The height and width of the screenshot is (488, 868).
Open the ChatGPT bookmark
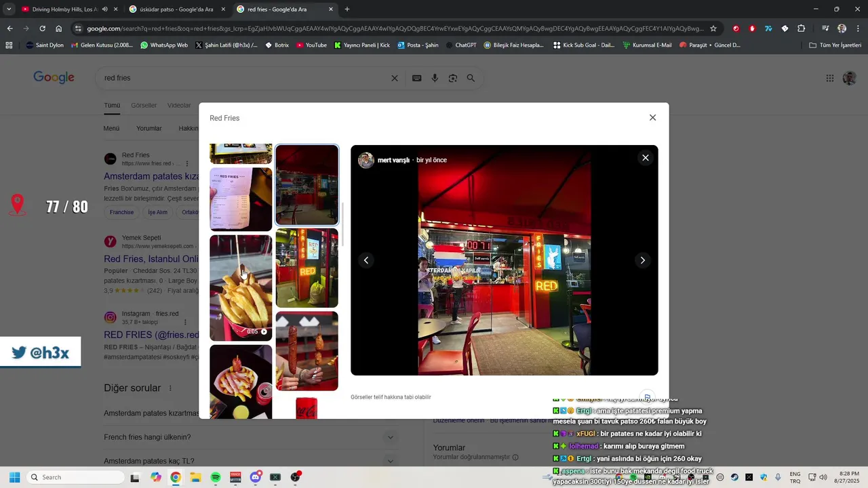460,45
